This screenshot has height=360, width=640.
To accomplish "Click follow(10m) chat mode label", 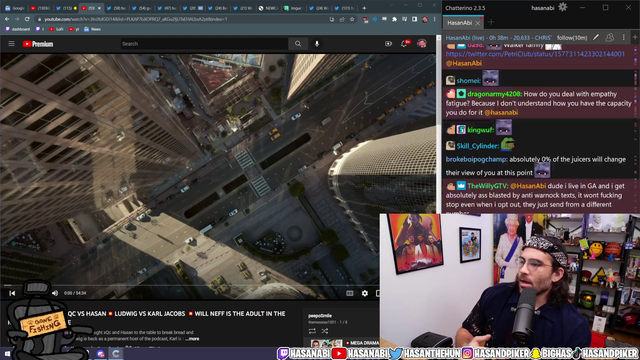I will [572, 38].
